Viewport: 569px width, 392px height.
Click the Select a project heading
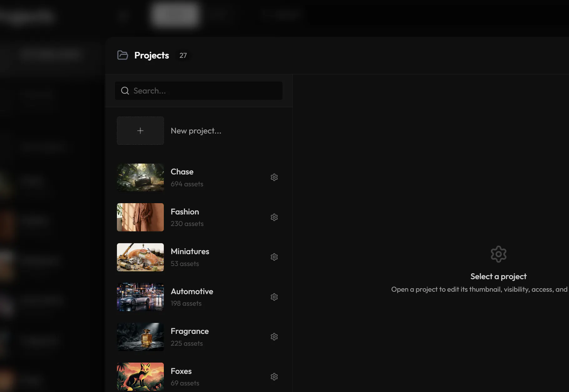[x=499, y=276]
